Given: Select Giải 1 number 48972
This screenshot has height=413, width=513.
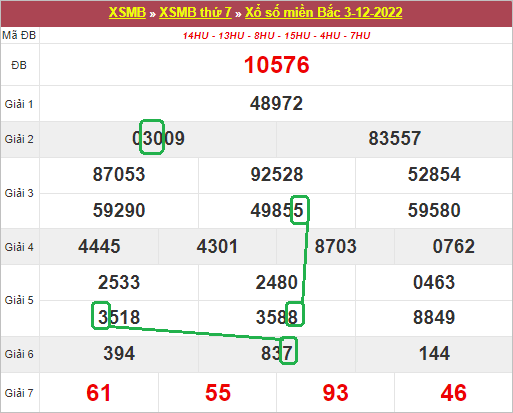Looking at the screenshot, I should point(276,103).
